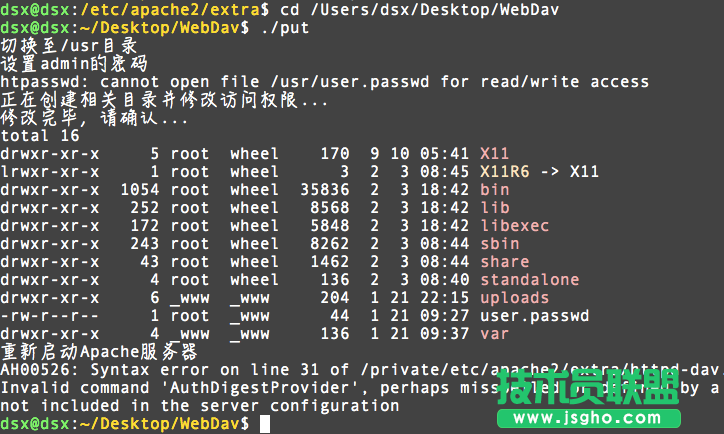Click the X11 directory name in listing
The height and width of the screenshot is (434, 724).
[x=494, y=154]
